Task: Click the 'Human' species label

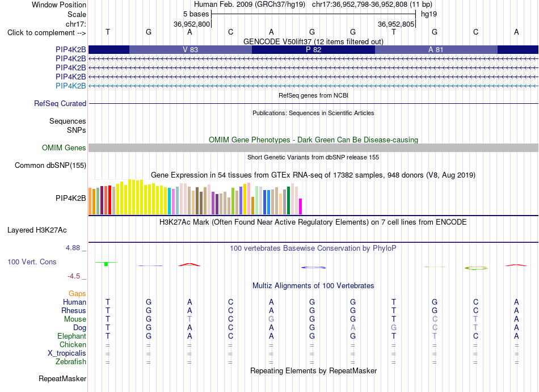Action: click(74, 302)
